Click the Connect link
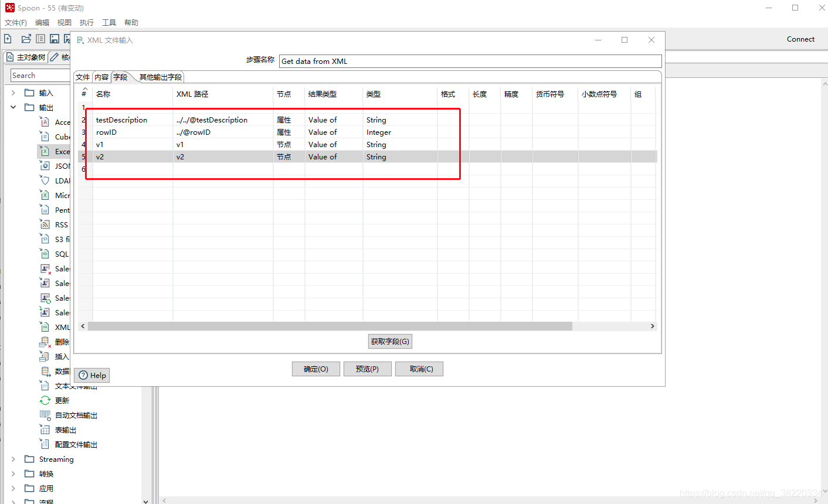This screenshot has height=504, width=828. point(800,39)
